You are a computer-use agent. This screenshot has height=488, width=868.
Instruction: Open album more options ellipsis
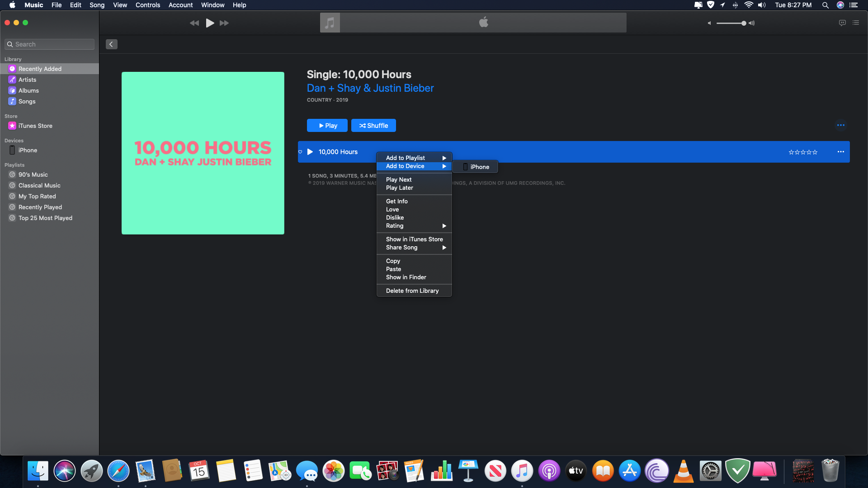coord(841,125)
